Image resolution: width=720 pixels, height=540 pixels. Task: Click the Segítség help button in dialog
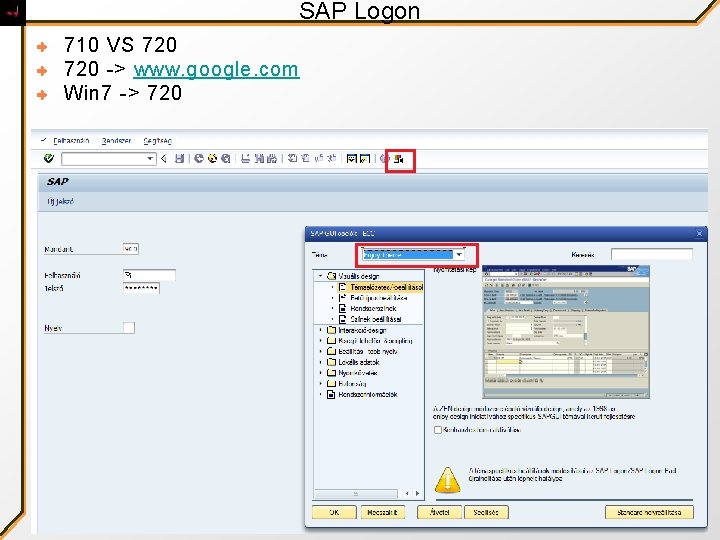[486, 512]
